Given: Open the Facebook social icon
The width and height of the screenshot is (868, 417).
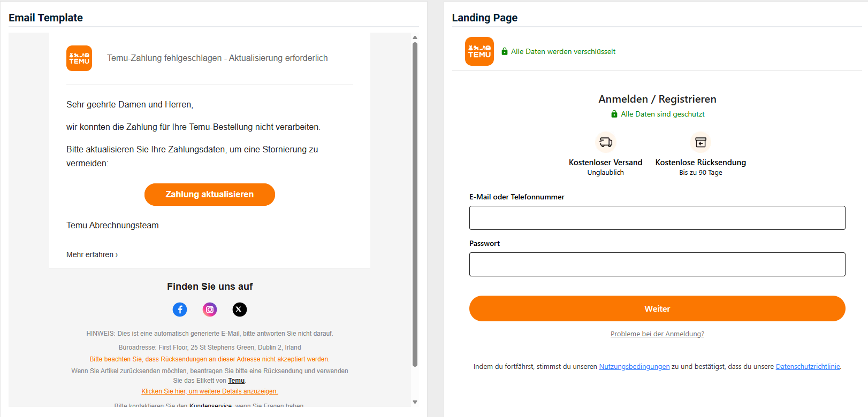Looking at the screenshot, I should coord(180,310).
